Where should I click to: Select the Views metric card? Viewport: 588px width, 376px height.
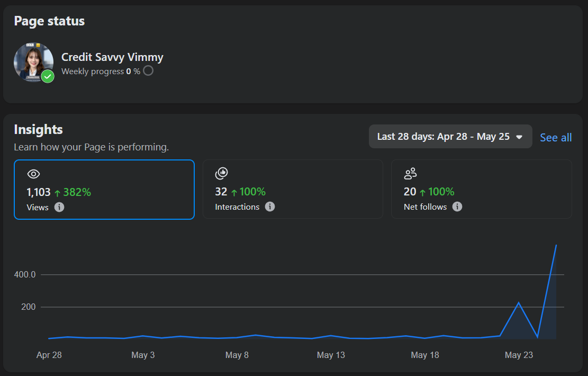[x=104, y=190]
